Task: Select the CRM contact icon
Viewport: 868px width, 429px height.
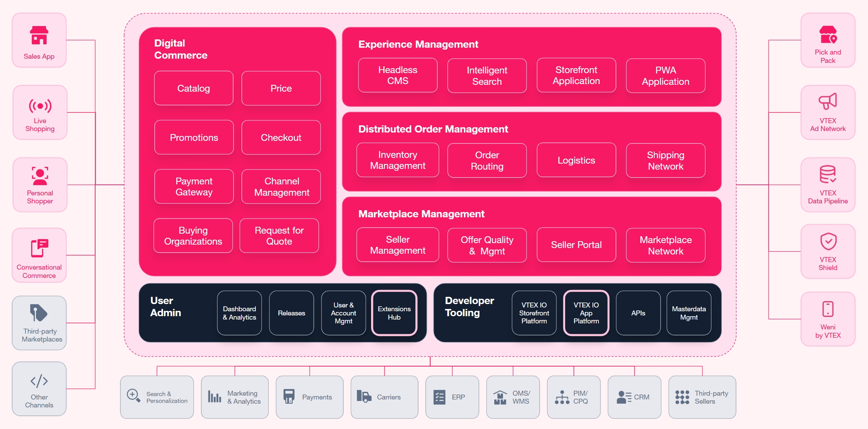Action: coord(624,397)
